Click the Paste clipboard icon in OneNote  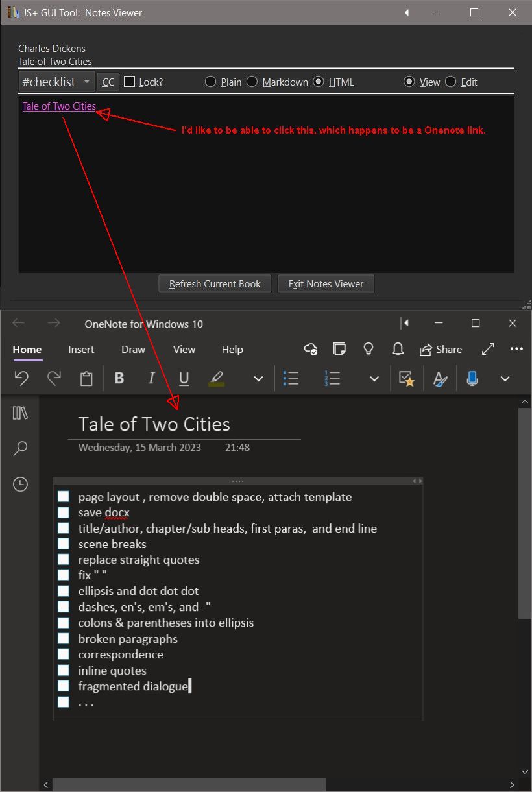[x=86, y=379]
